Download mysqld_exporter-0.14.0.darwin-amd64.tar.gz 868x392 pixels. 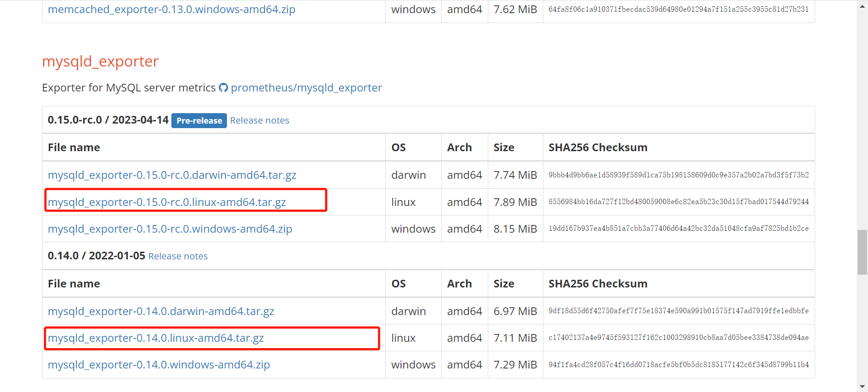(161, 311)
